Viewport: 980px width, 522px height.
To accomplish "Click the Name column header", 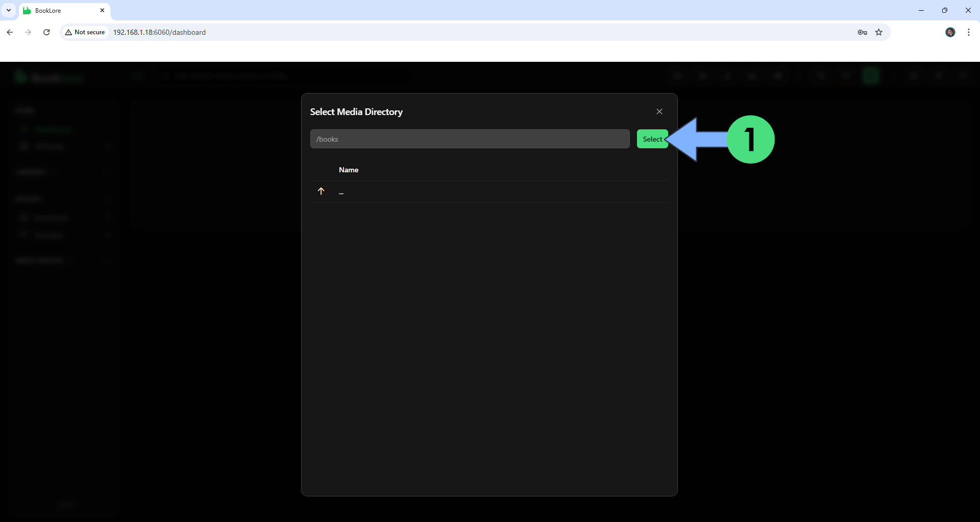I will [x=348, y=170].
